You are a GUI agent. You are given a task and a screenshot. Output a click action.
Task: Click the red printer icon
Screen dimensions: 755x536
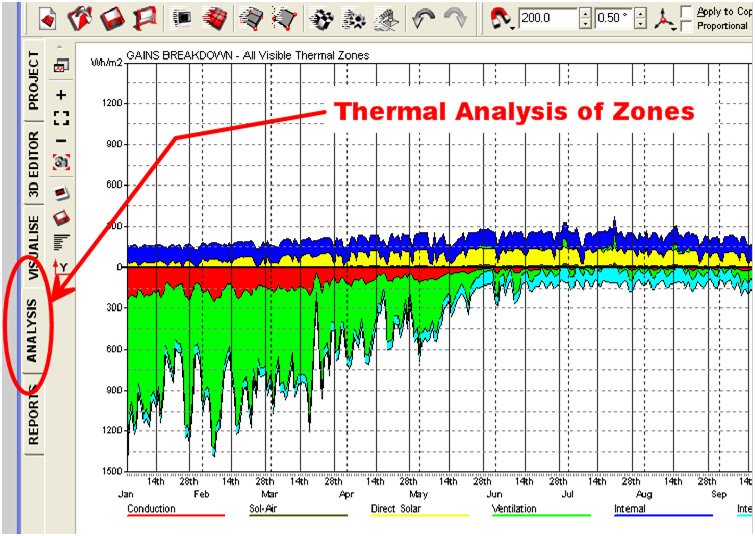(x=143, y=19)
